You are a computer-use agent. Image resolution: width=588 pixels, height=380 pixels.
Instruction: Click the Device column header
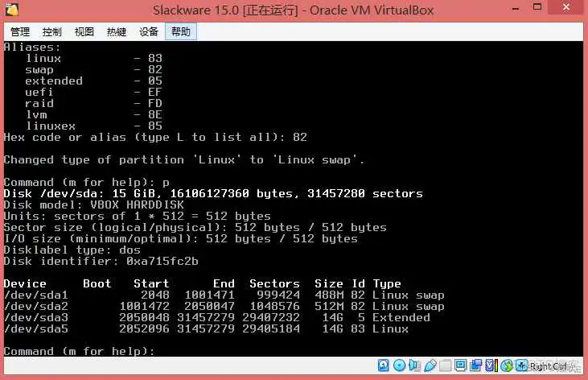(x=25, y=284)
